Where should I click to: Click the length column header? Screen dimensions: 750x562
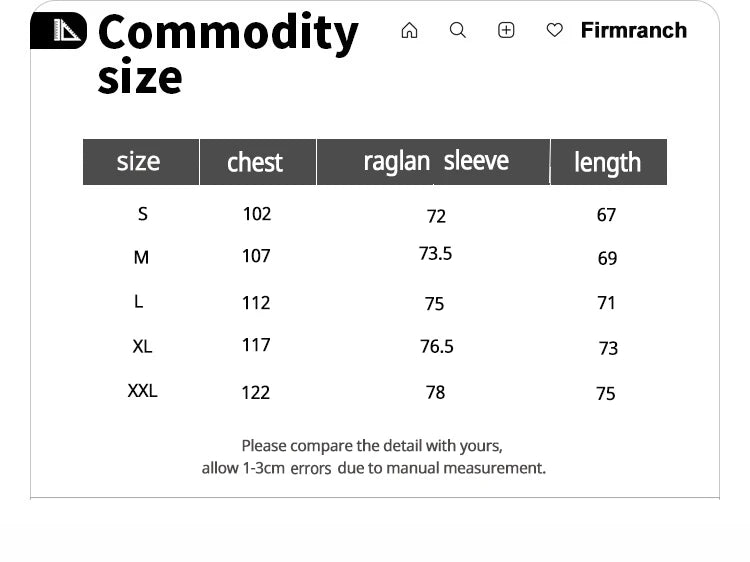click(x=607, y=162)
